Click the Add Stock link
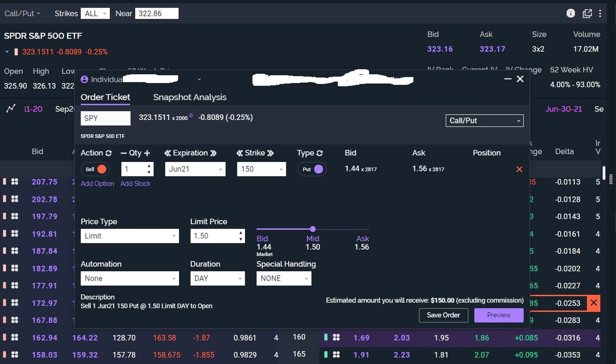The height and width of the screenshot is (364, 616). (x=136, y=184)
